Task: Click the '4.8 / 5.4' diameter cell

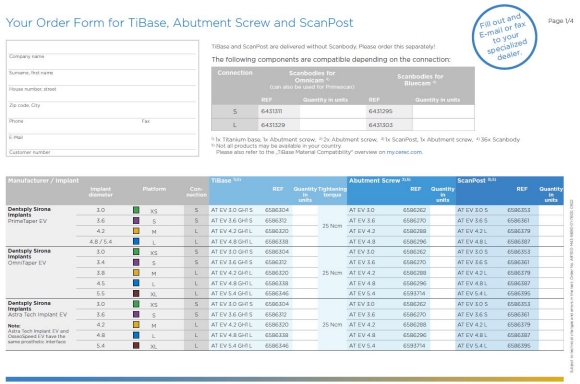Action: click(x=101, y=242)
